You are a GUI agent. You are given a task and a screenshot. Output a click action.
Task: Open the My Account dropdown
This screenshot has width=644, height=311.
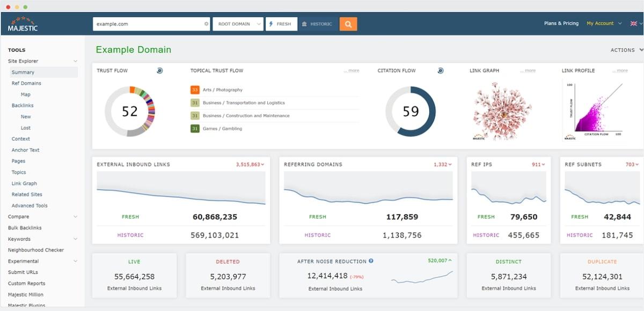(604, 24)
